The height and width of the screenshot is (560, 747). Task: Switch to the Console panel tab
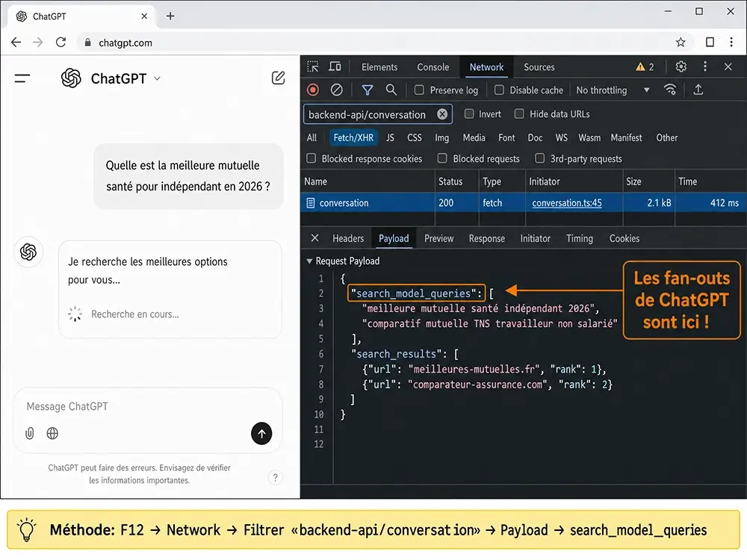pyautogui.click(x=433, y=67)
